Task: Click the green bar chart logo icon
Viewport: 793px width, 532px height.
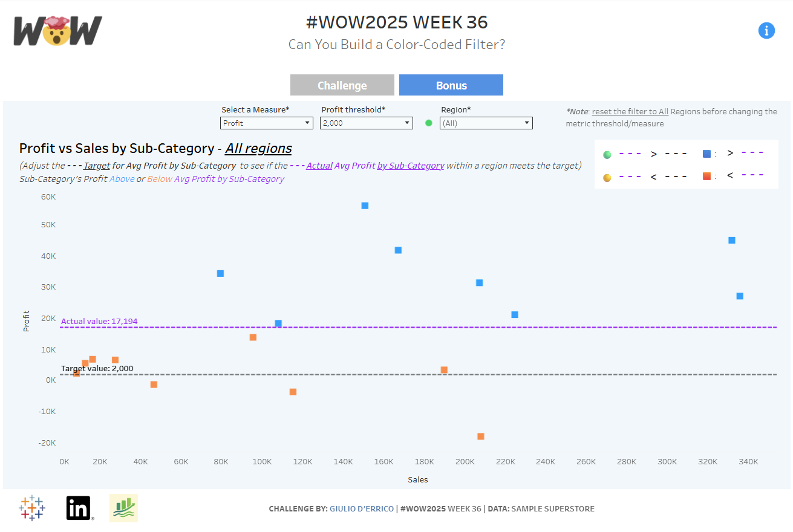Action: point(123,508)
